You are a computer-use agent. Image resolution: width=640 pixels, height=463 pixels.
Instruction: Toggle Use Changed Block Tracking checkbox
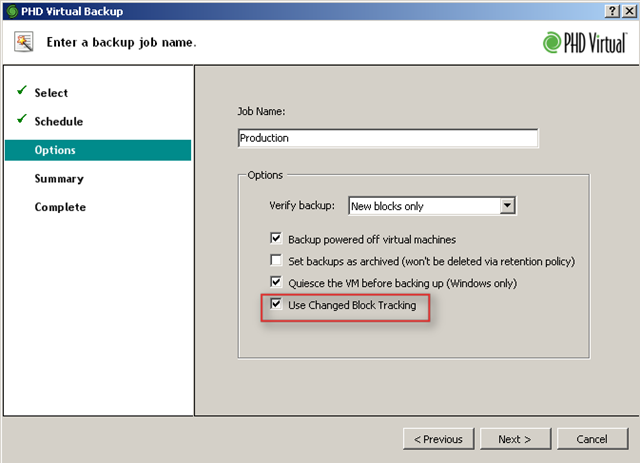277,305
